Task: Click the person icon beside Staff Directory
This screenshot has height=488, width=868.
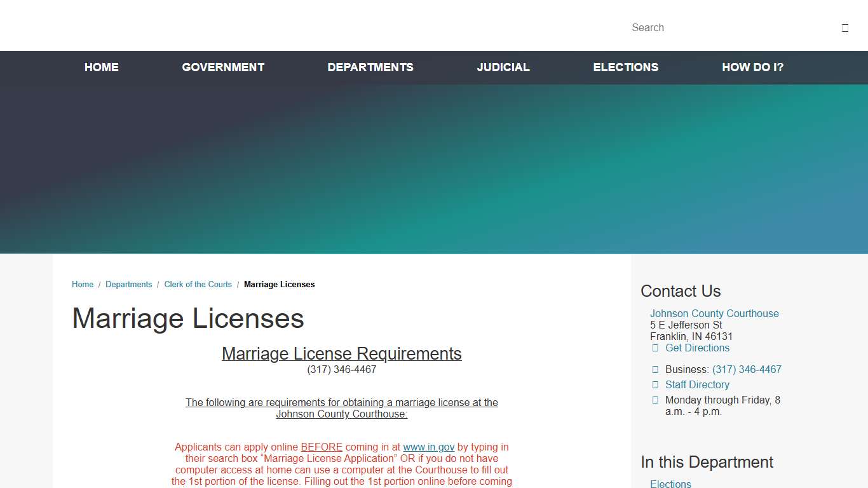Action: 654,384
